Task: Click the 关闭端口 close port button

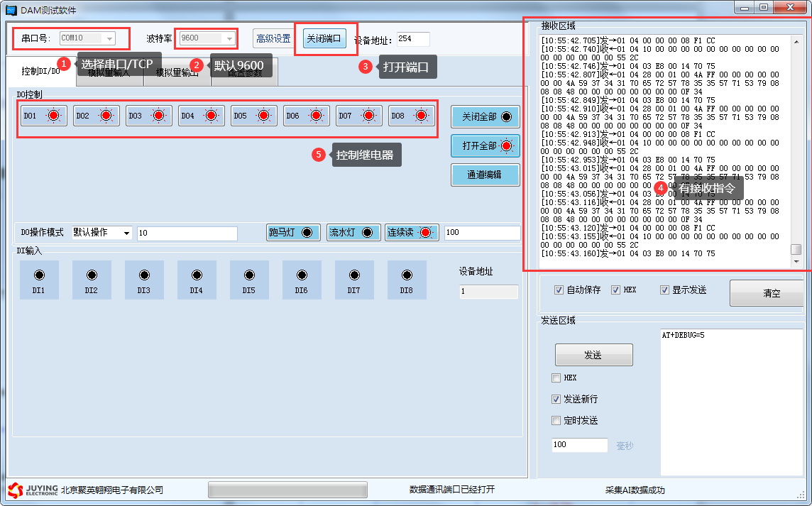Action: point(324,38)
